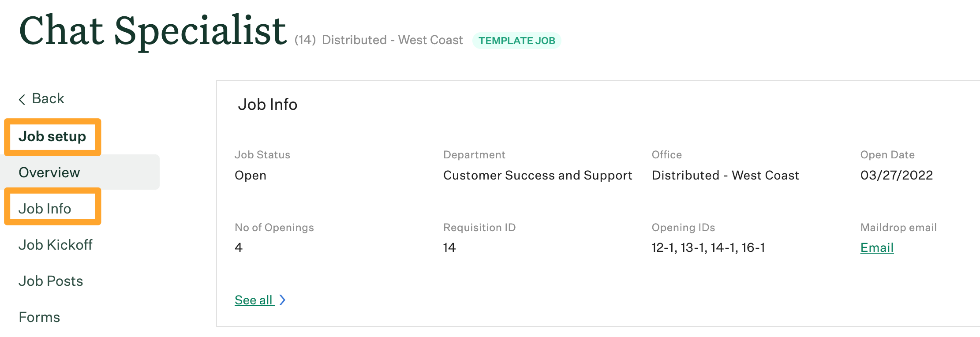Image resolution: width=980 pixels, height=337 pixels.
Task: Click the Template Job badge
Action: (517, 41)
